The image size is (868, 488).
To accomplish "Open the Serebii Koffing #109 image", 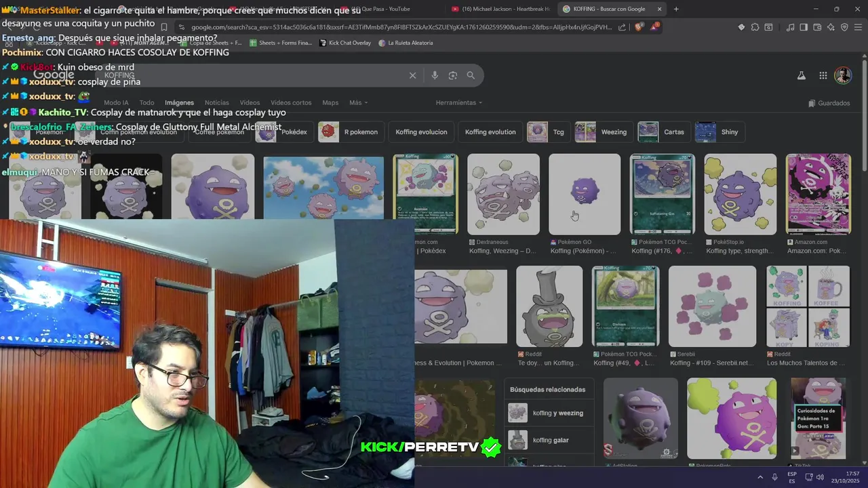I will (712, 306).
